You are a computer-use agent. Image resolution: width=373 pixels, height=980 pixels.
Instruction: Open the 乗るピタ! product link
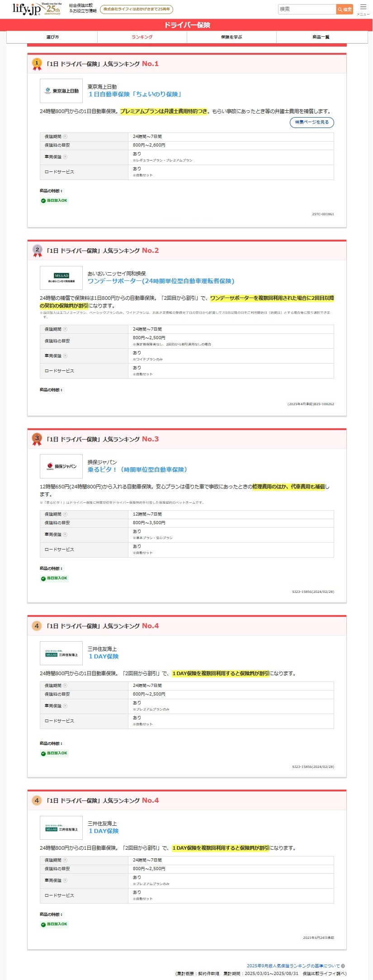tap(137, 470)
